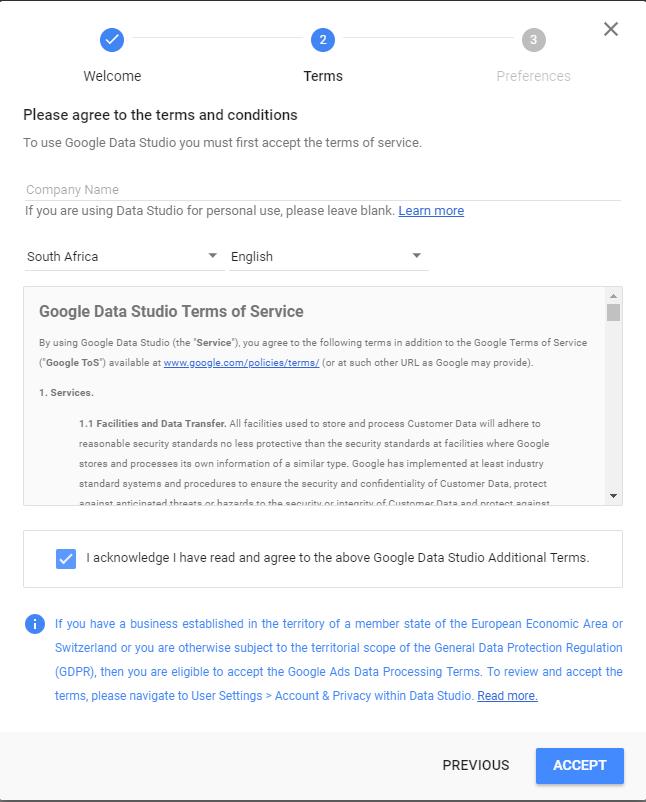The image size is (646, 802).
Task: Select the Terms step label
Action: [323, 76]
